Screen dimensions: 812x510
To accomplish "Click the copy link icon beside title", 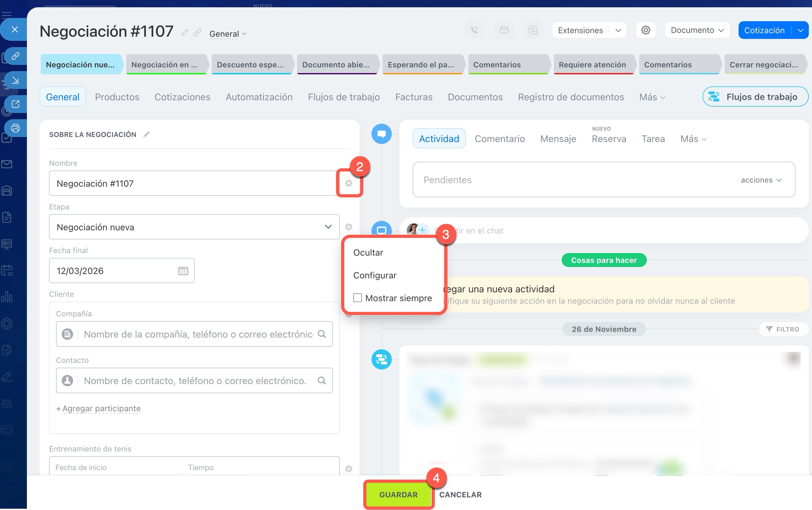I will [x=197, y=32].
